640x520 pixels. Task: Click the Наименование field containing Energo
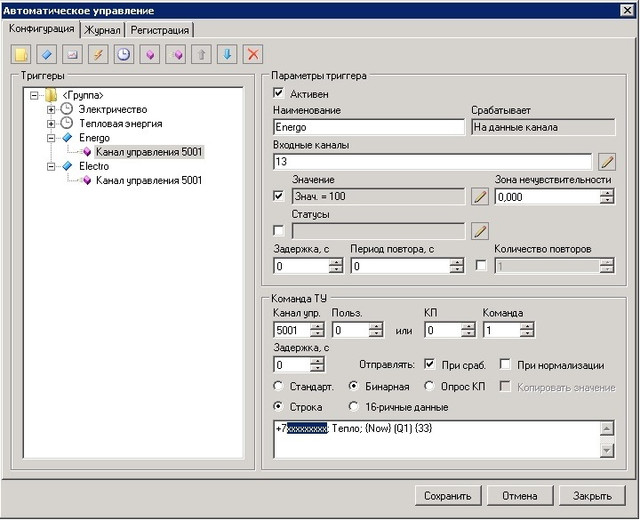pyautogui.click(x=369, y=127)
